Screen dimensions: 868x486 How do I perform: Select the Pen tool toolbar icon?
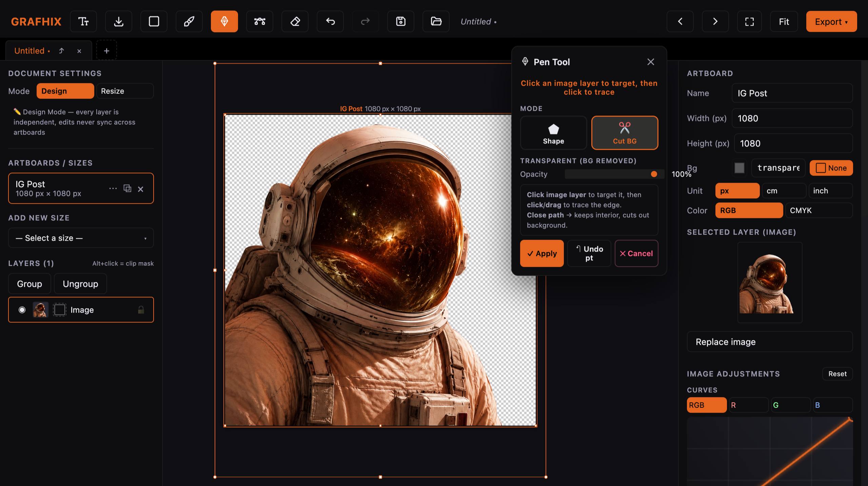pos(224,21)
